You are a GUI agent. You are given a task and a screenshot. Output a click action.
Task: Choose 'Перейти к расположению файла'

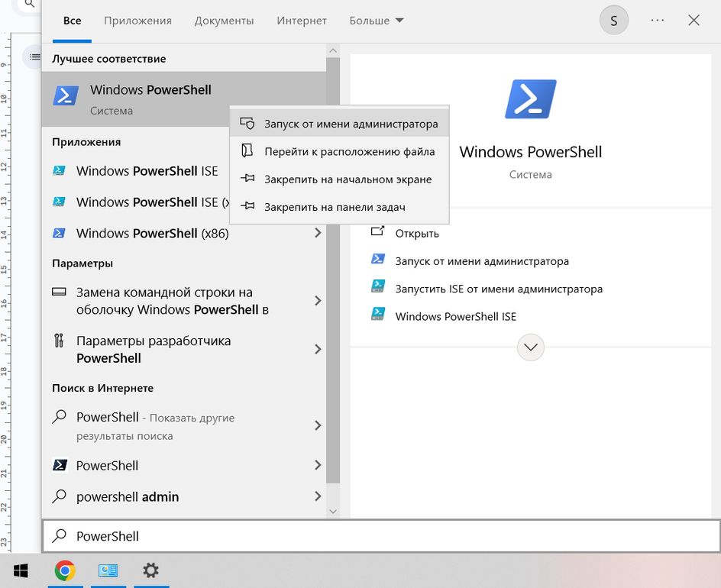coord(339,151)
